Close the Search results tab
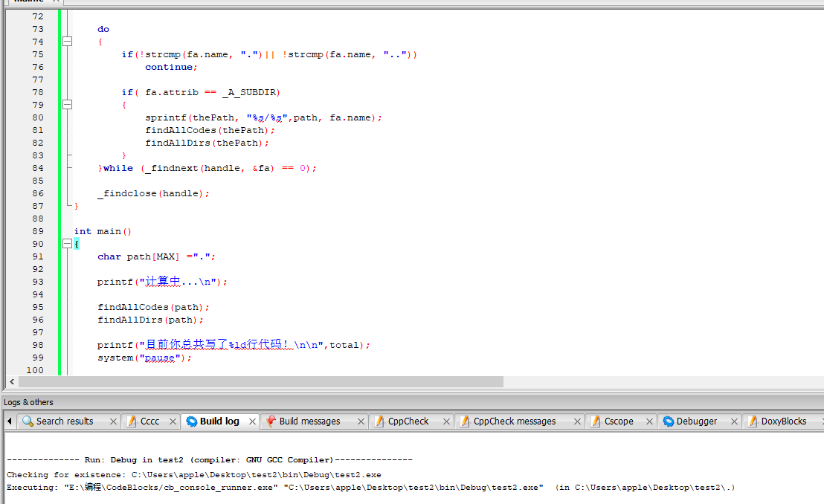Viewport: 824px width, 504px height. pyautogui.click(x=113, y=421)
